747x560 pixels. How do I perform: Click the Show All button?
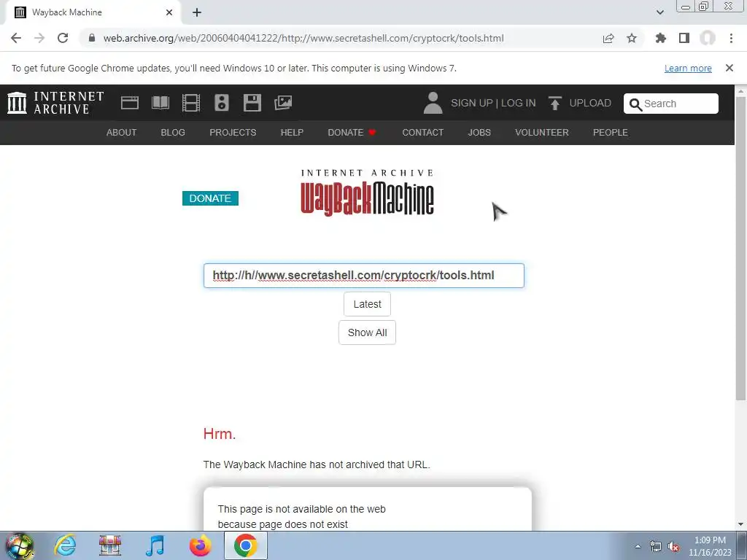pyautogui.click(x=368, y=332)
